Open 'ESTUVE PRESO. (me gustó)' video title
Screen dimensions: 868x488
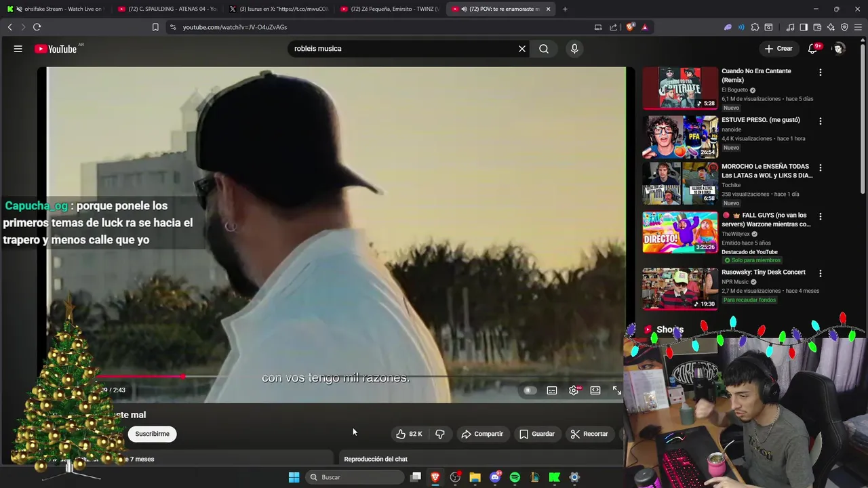(x=761, y=120)
